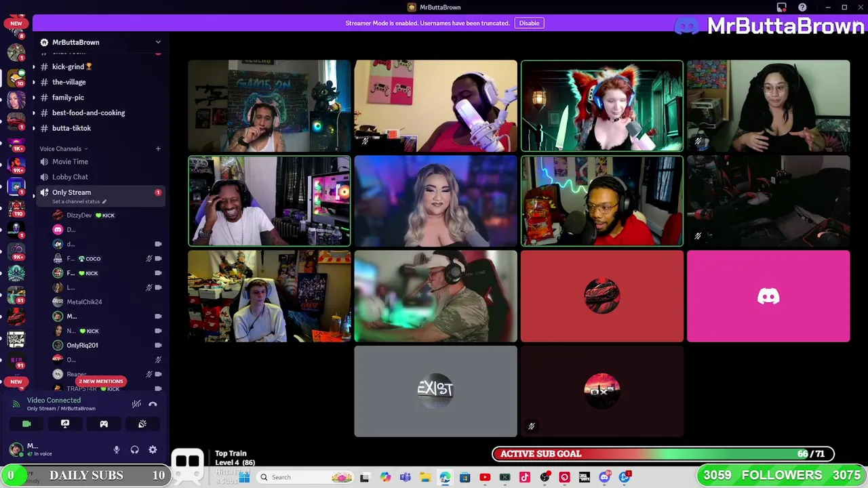
Task: Open Discord from the taskbar
Action: click(x=604, y=477)
